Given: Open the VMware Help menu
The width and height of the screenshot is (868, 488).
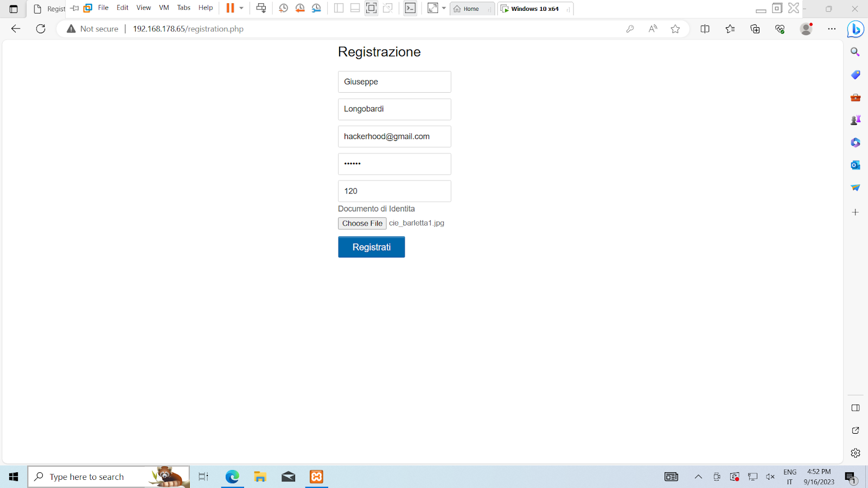Looking at the screenshot, I should pos(206,8).
